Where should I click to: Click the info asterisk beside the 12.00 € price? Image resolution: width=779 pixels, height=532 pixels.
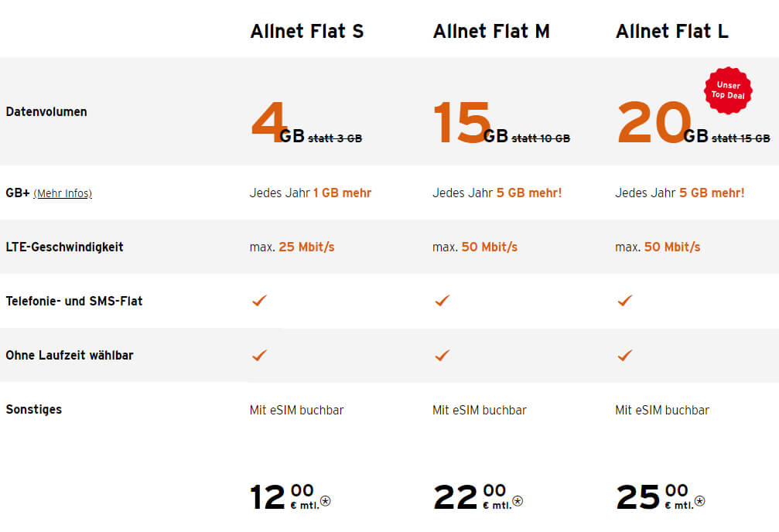[326, 501]
